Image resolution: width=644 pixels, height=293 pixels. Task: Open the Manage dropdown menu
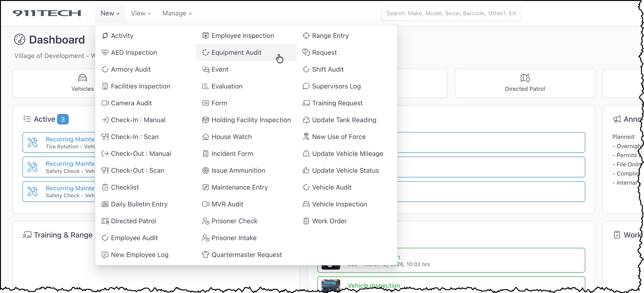coord(177,13)
